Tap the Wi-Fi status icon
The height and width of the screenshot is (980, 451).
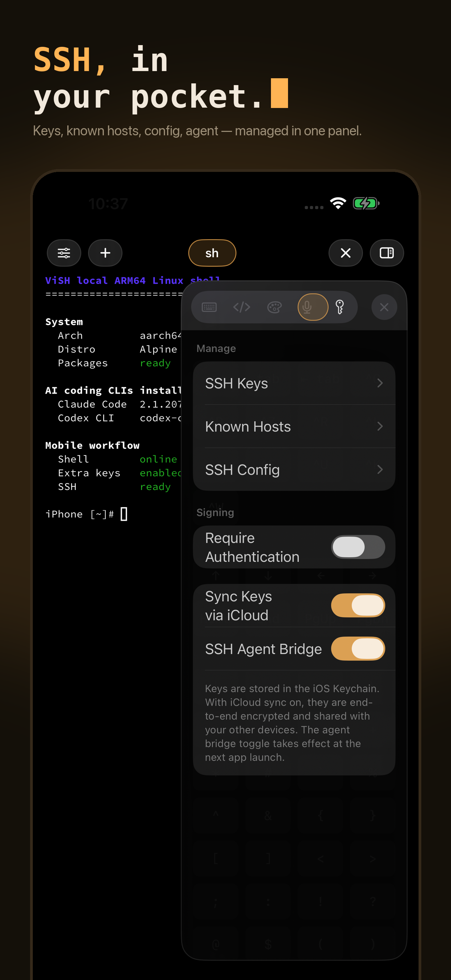pyautogui.click(x=338, y=203)
